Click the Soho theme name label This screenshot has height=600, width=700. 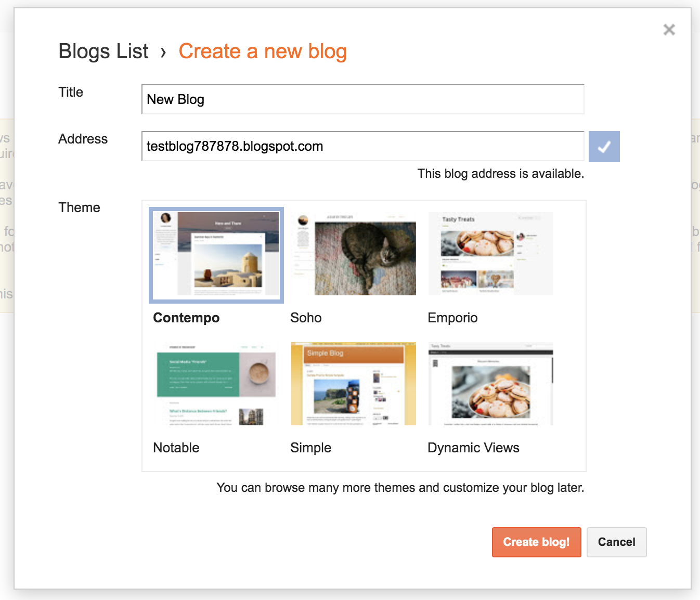point(306,318)
